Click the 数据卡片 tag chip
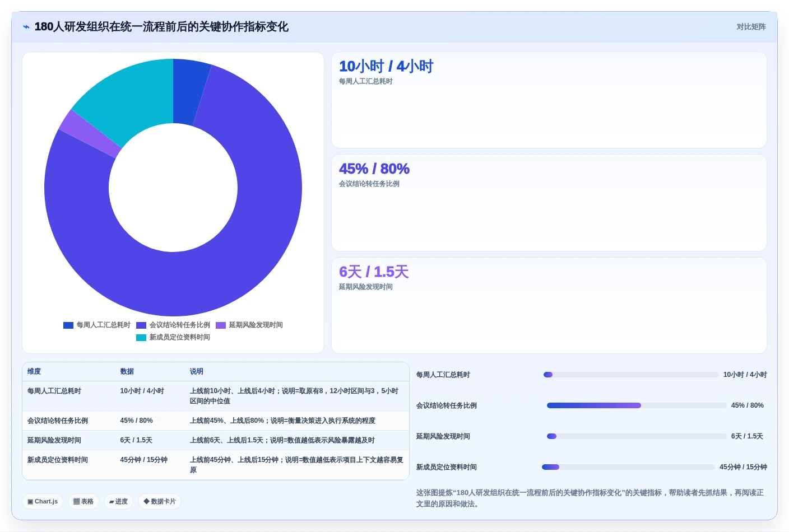The image size is (789, 532). [x=160, y=502]
